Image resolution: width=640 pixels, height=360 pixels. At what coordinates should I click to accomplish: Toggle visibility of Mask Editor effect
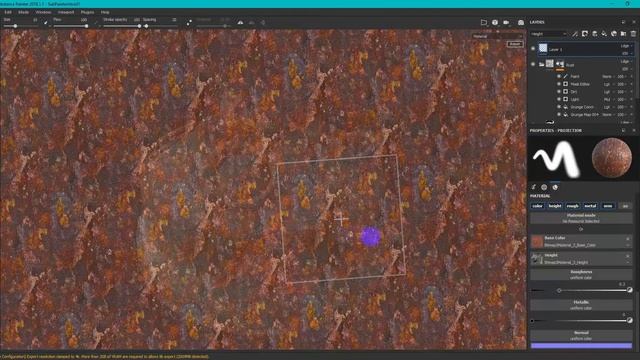(559, 84)
